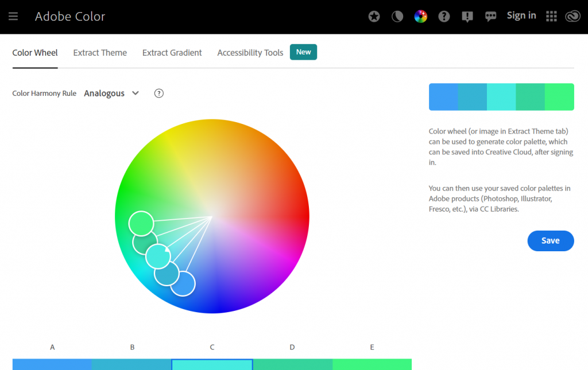Stay on the Color Wheel tab
This screenshot has width=588, height=370.
coord(34,52)
